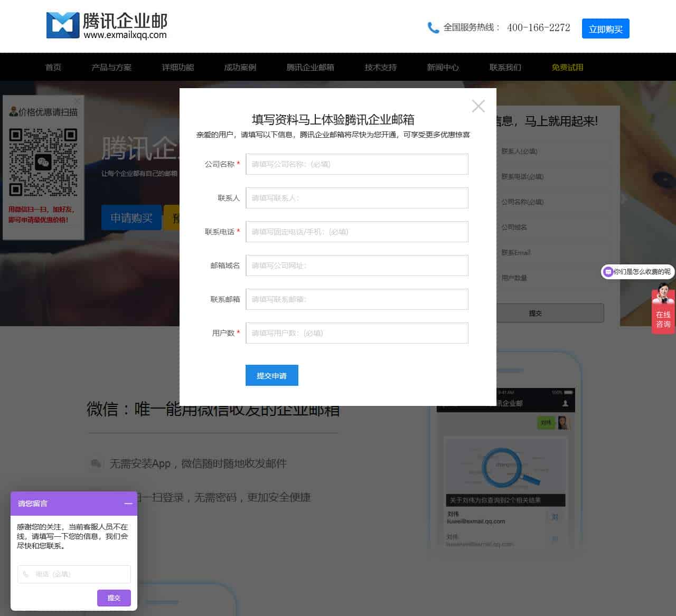Screen dimensions: 676x616
Task: Open the 新闻中心 page
Action: coord(443,67)
